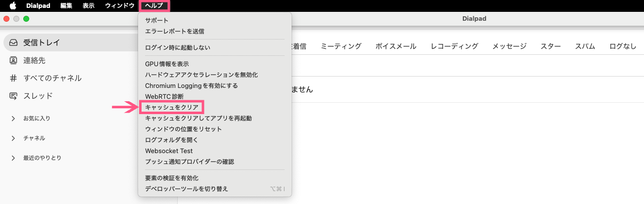Select 要素の検証を有効化
Screen dimensions: 644x204
[x=215, y=178]
